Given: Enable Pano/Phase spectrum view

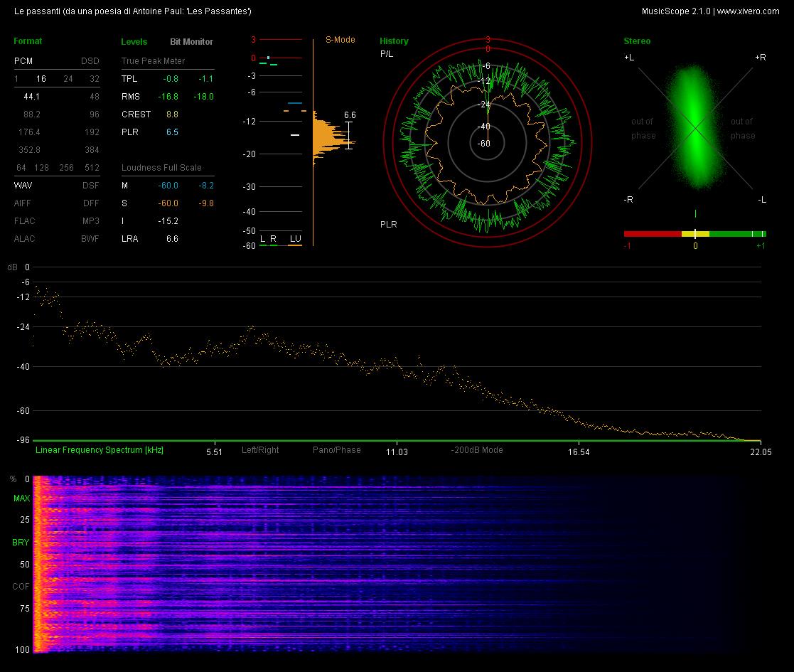Looking at the screenshot, I should 337,449.
